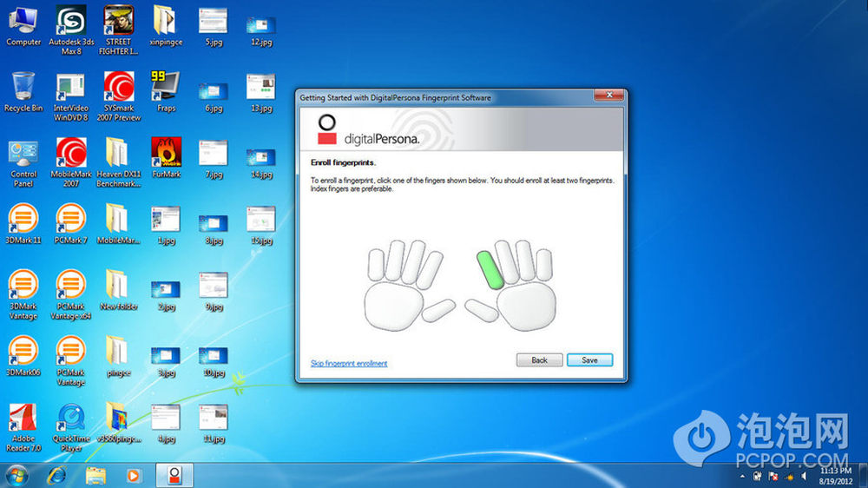The image size is (868, 488).
Task: Select the 10.jpg file
Action: click(x=214, y=361)
